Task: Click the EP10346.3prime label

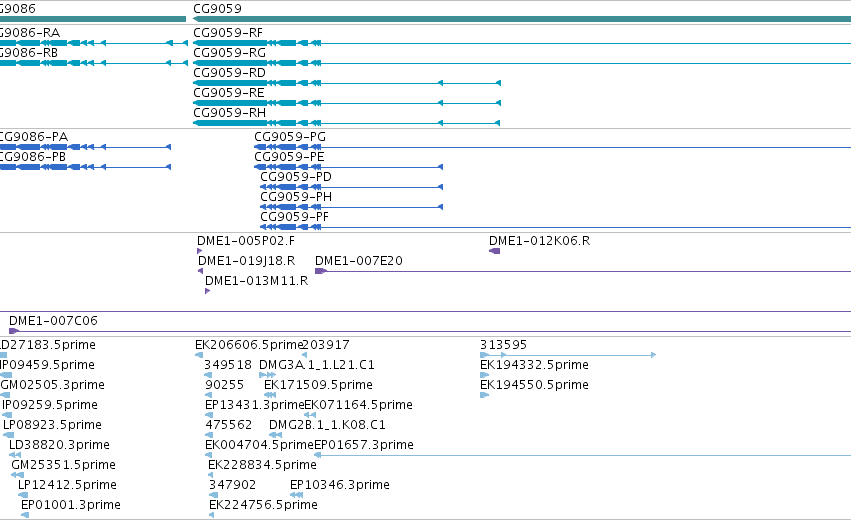Action: pos(340,485)
